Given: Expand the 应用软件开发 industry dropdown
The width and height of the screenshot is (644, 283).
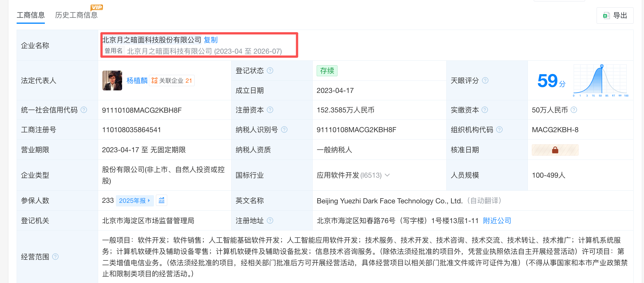Looking at the screenshot, I should [387, 175].
